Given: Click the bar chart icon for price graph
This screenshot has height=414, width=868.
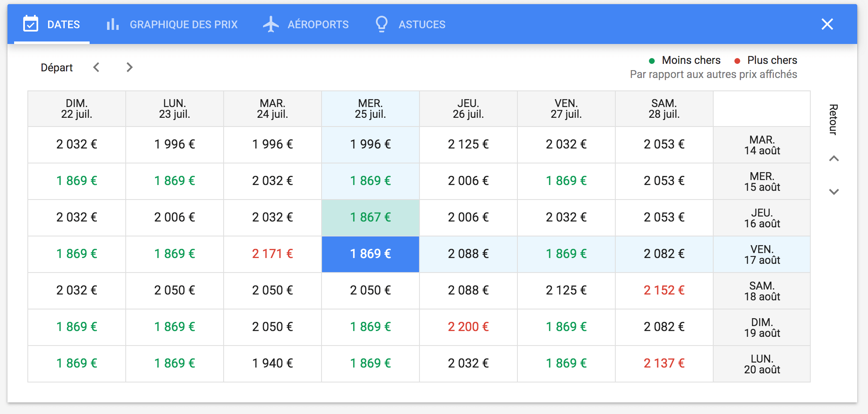Looking at the screenshot, I should [x=112, y=24].
